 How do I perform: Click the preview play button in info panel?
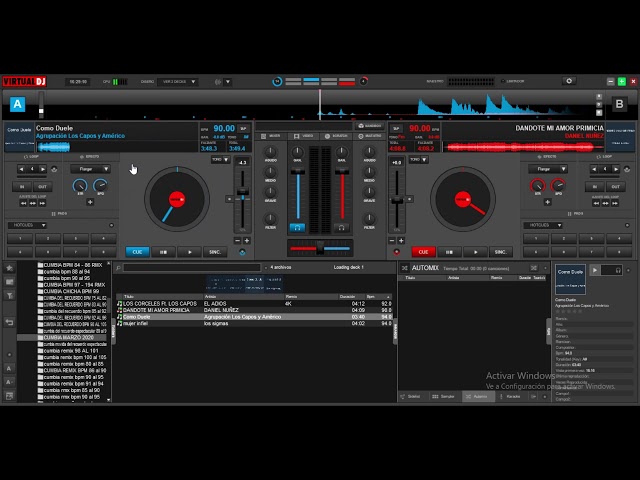point(595,270)
